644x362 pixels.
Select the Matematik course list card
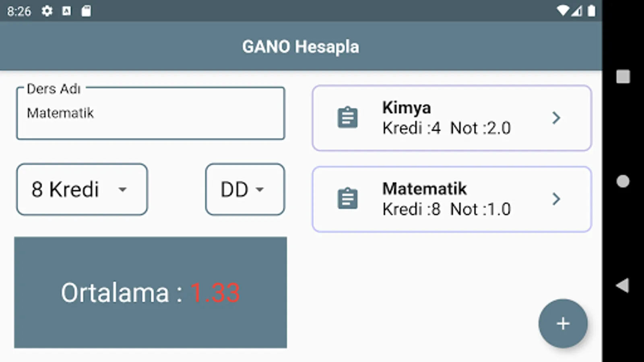pyautogui.click(x=451, y=199)
